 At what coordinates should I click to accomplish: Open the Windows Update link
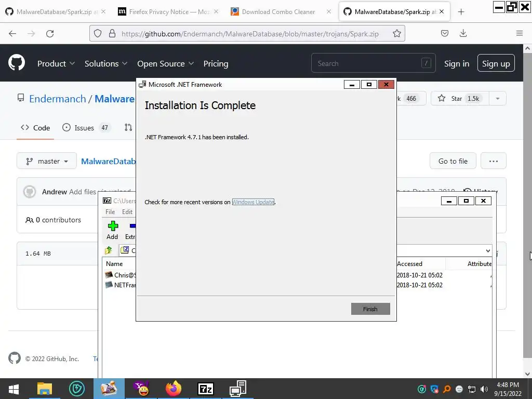[253, 202]
